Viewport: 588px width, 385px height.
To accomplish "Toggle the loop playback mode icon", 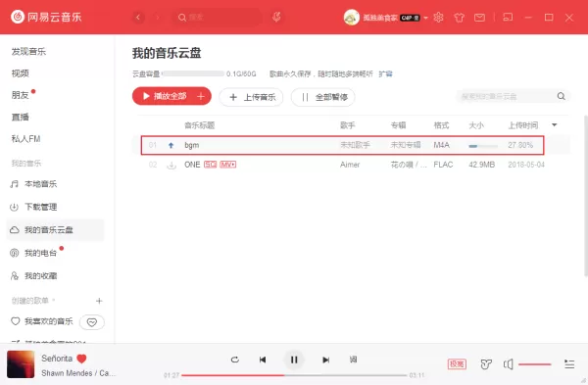I will 235,360.
